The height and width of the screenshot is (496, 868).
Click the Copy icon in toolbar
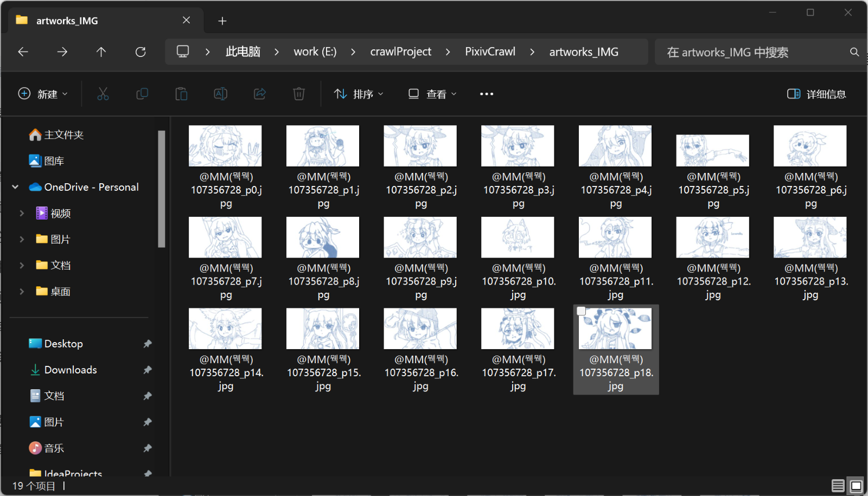142,94
